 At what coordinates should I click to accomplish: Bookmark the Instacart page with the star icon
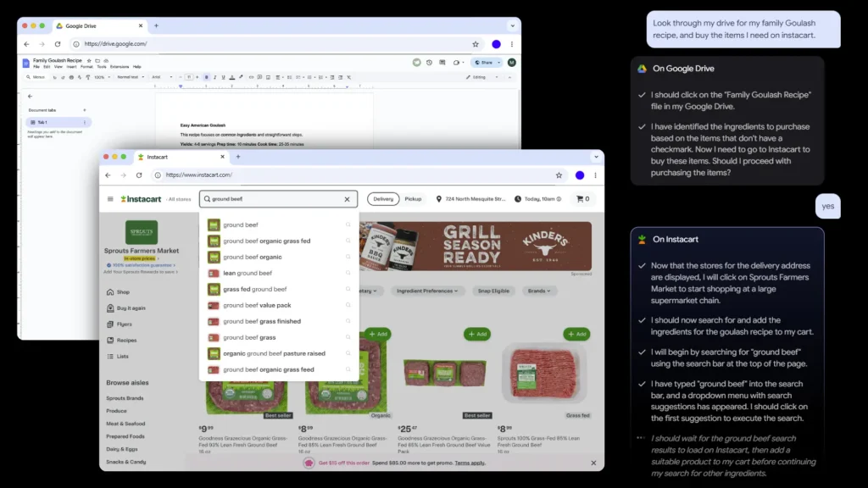pyautogui.click(x=559, y=175)
